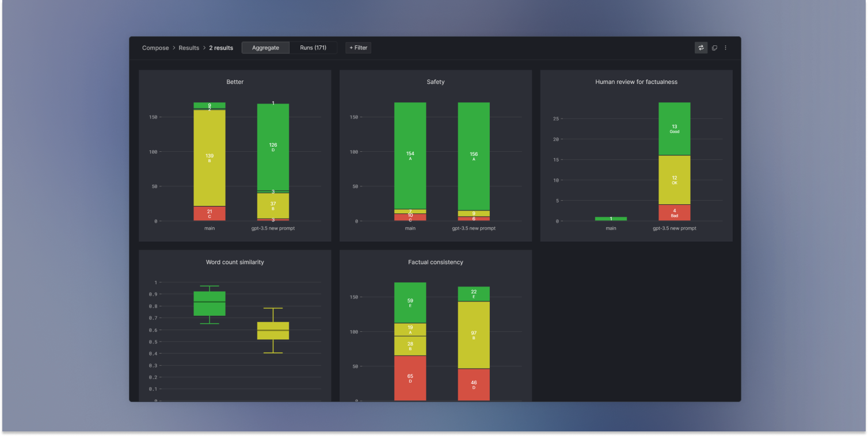Select the 12 OK segment in Human review
This screenshot has width=868, height=436.
pyautogui.click(x=675, y=180)
